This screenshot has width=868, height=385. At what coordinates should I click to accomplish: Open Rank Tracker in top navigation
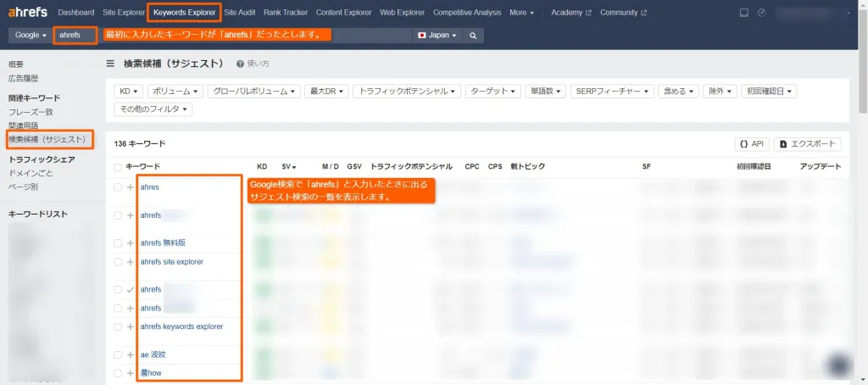(x=286, y=13)
